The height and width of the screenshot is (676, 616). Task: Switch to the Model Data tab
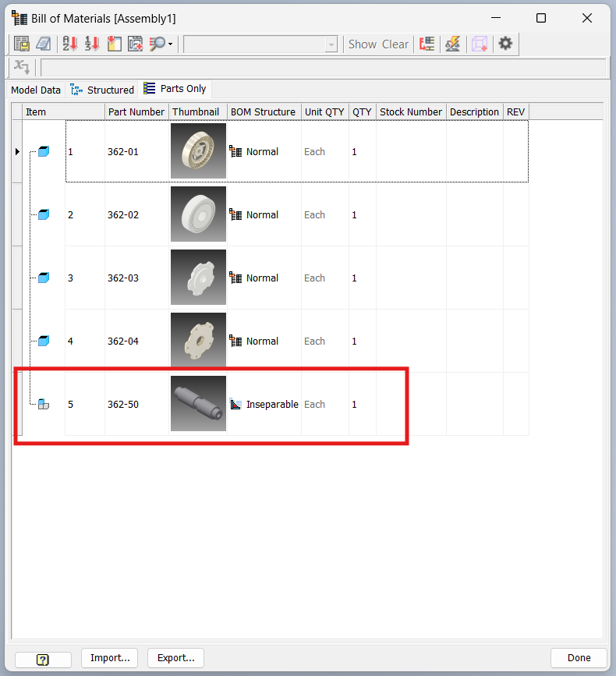tap(36, 90)
